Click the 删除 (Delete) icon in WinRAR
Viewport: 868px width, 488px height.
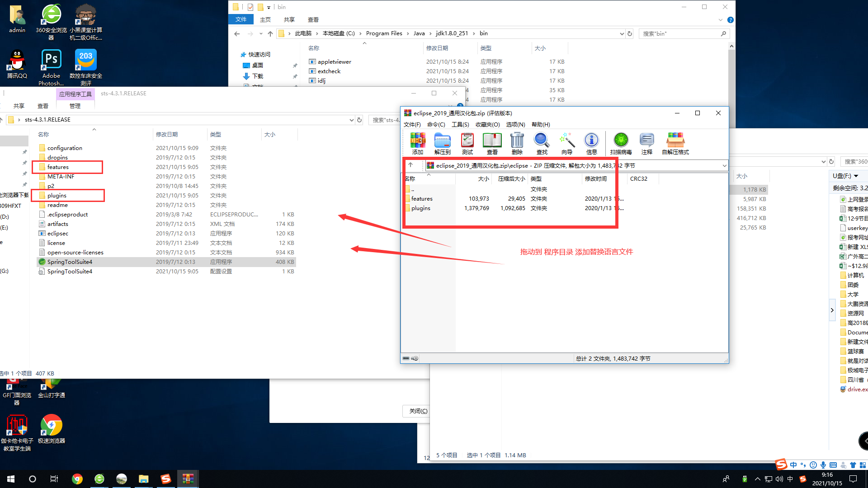click(516, 142)
